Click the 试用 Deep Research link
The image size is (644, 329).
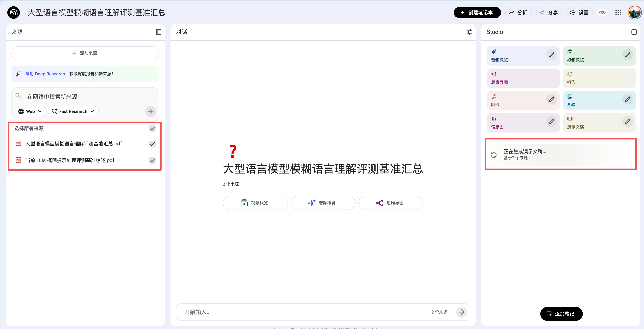pyautogui.click(x=45, y=74)
